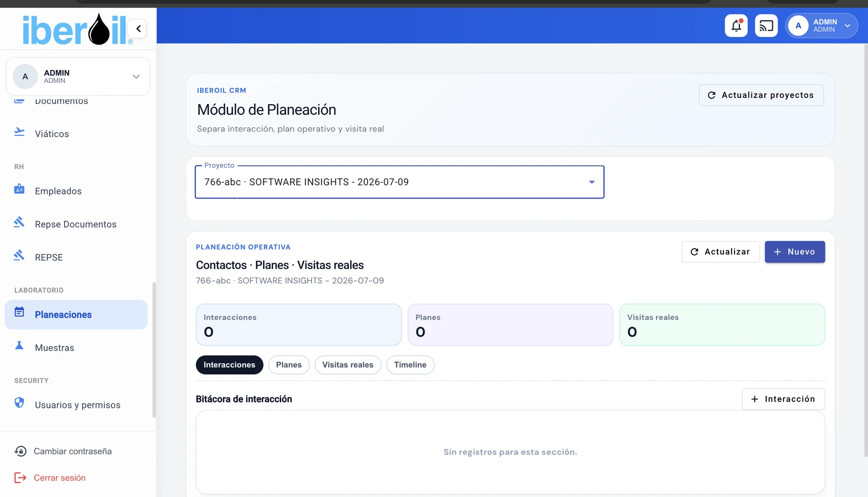Click the Muestras flask icon

coord(19,345)
